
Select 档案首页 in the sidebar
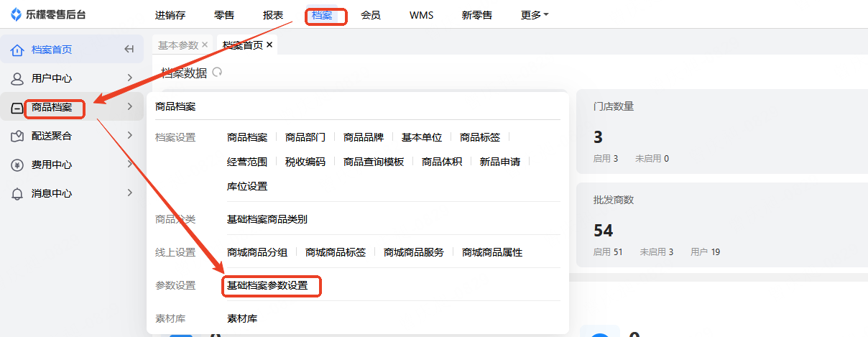[52, 50]
